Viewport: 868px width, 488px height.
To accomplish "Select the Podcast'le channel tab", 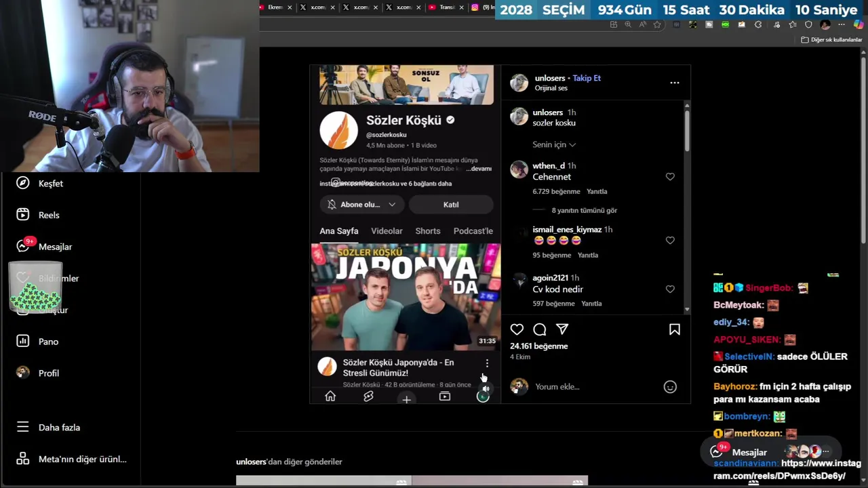I will pyautogui.click(x=473, y=231).
